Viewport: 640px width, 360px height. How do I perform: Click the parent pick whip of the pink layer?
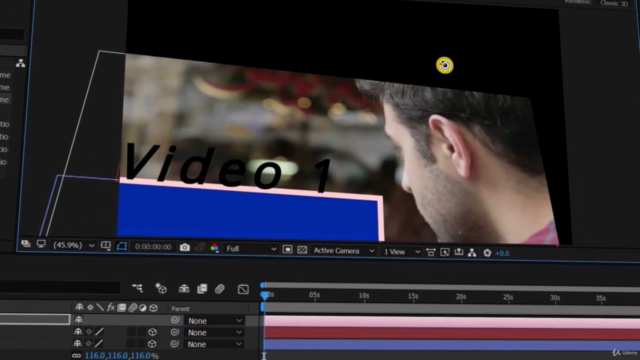click(x=175, y=320)
